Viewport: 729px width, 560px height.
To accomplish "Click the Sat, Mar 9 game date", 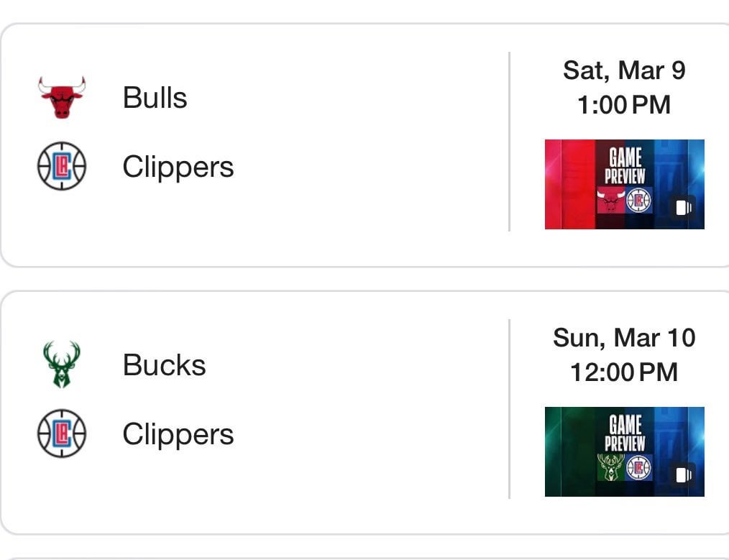I will click(x=624, y=70).
